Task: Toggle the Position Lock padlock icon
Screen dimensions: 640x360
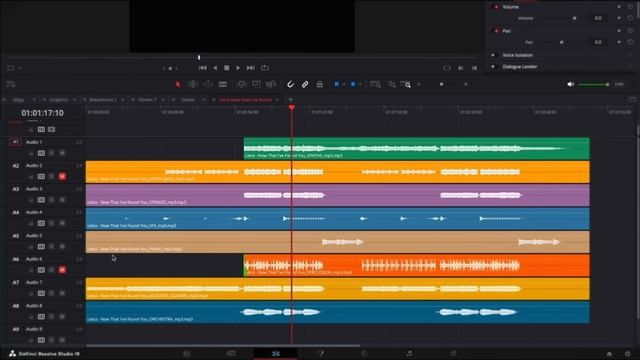Action: coord(320,84)
